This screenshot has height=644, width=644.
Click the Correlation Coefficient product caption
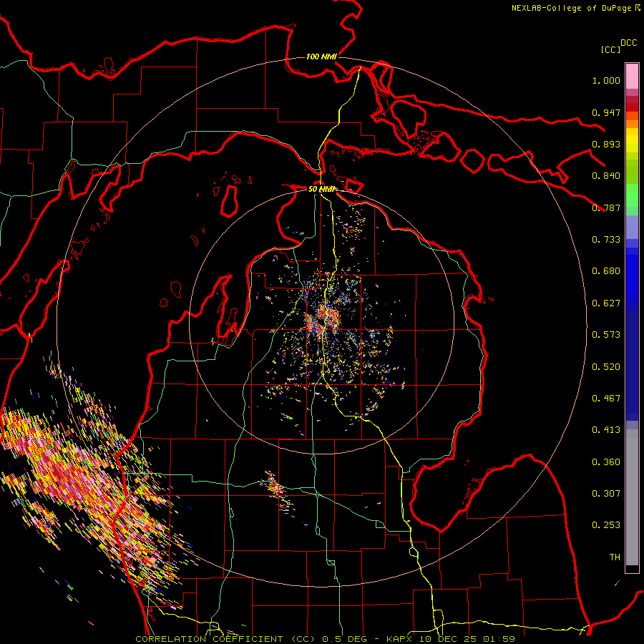(x=325, y=639)
